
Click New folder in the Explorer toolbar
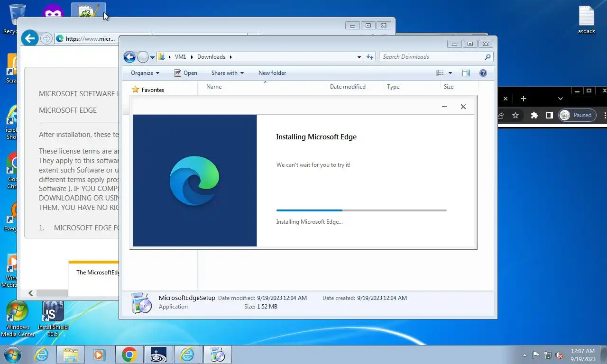point(272,73)
